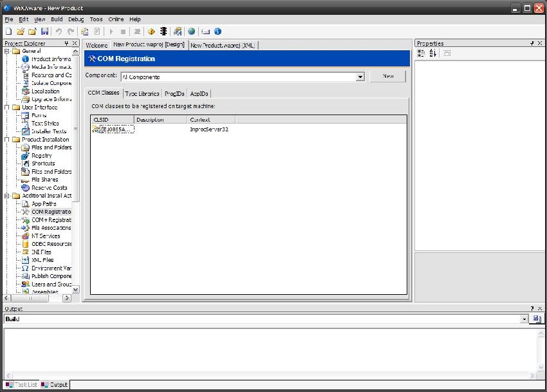
Task: Click the Shortcuts tree icon
Action: 26,163
